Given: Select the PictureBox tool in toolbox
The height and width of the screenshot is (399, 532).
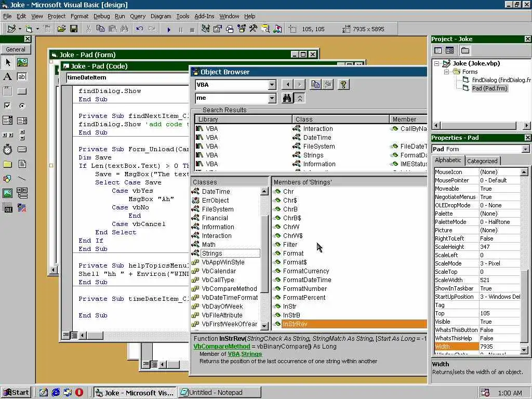Looking at the screenshot, I should (x=22, y=62).
